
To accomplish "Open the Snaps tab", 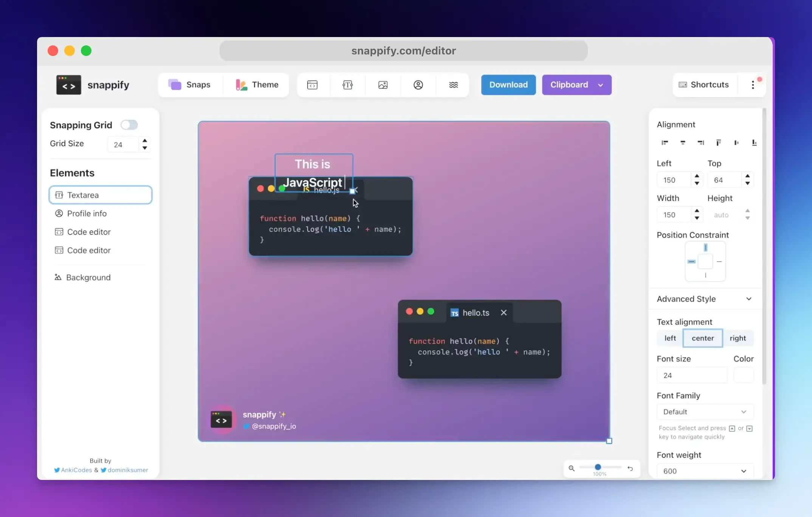I will tap(190, 85).
